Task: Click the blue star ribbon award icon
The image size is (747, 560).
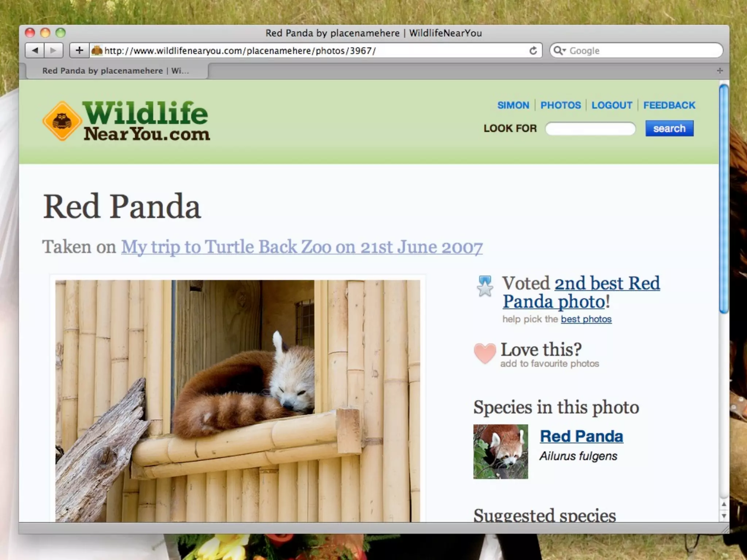Action: coord(485,286)
